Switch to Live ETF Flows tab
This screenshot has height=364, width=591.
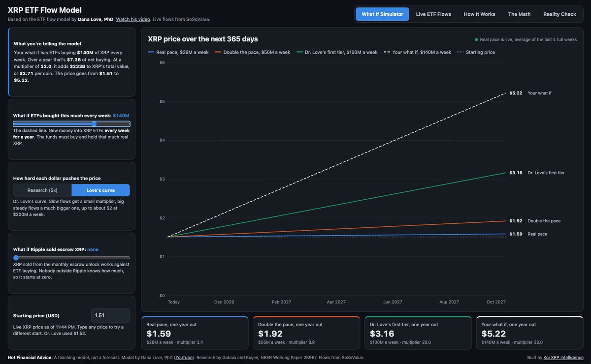pos(433,14)
